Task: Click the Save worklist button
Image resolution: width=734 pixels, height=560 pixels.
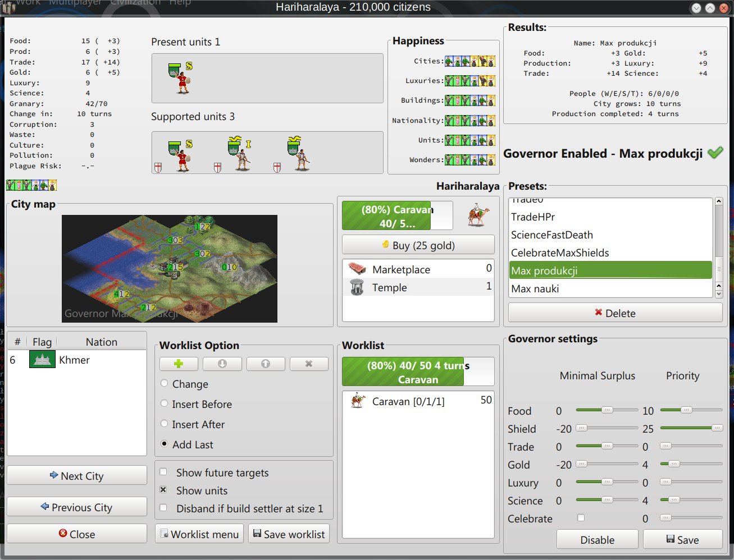Action: tap(289, 534)
